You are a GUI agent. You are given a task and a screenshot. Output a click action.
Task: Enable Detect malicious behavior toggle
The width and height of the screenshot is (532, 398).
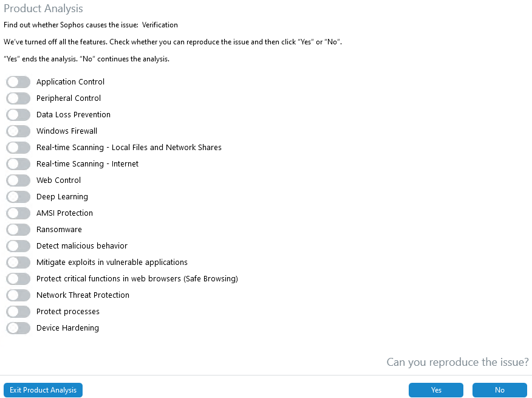point(18,246)
